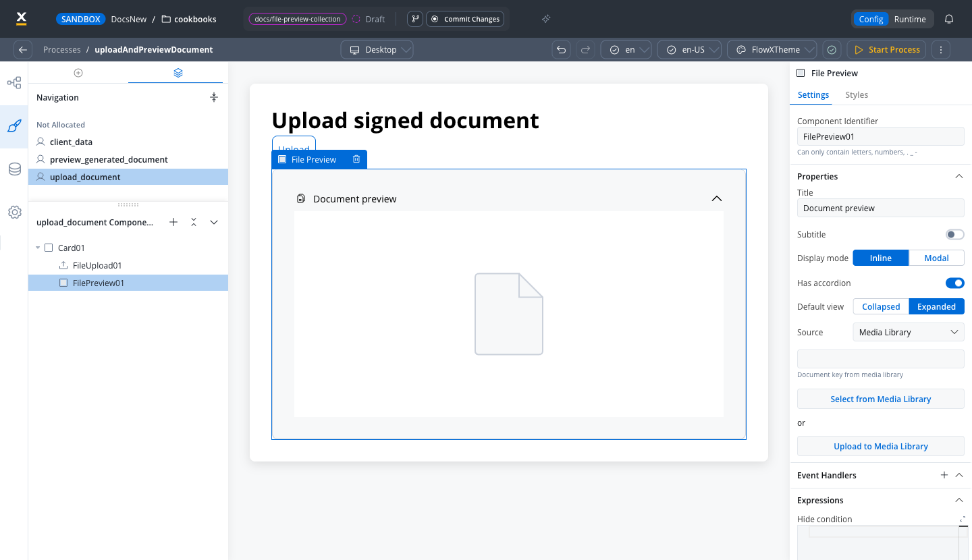Toggle the Subtitle switch
Viewport: 972px width, 560px height.
tap(954, 234)
